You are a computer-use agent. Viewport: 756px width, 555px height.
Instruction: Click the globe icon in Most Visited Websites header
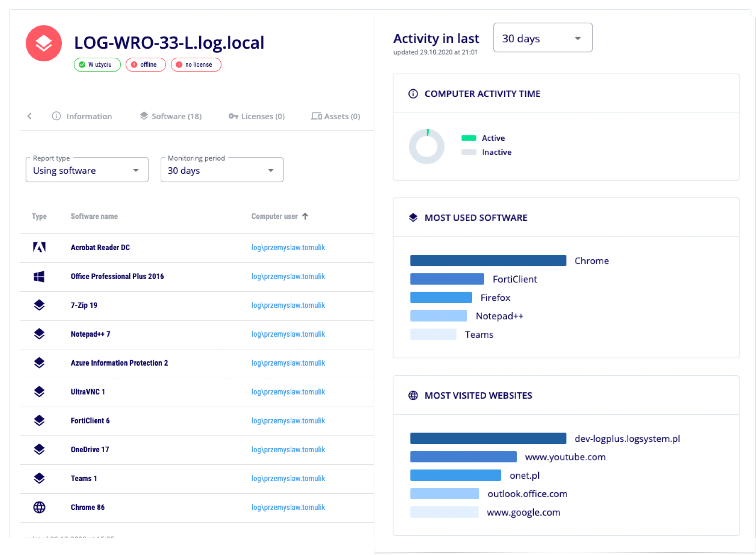413,395
